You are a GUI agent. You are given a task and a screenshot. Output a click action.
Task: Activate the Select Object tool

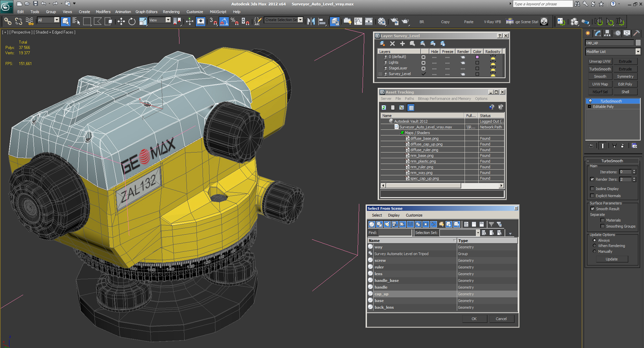click(x=66, y=21)
